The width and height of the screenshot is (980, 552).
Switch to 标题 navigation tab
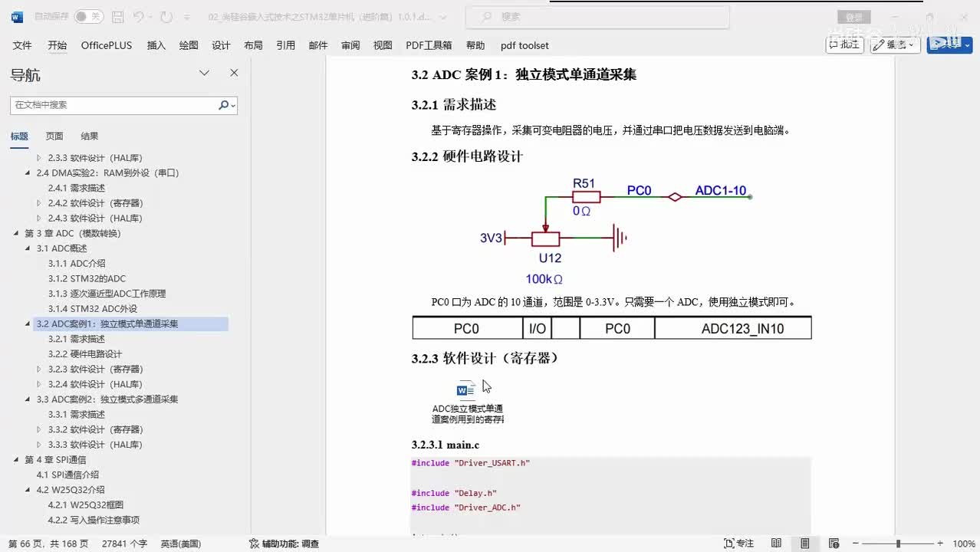coord(19,136)
